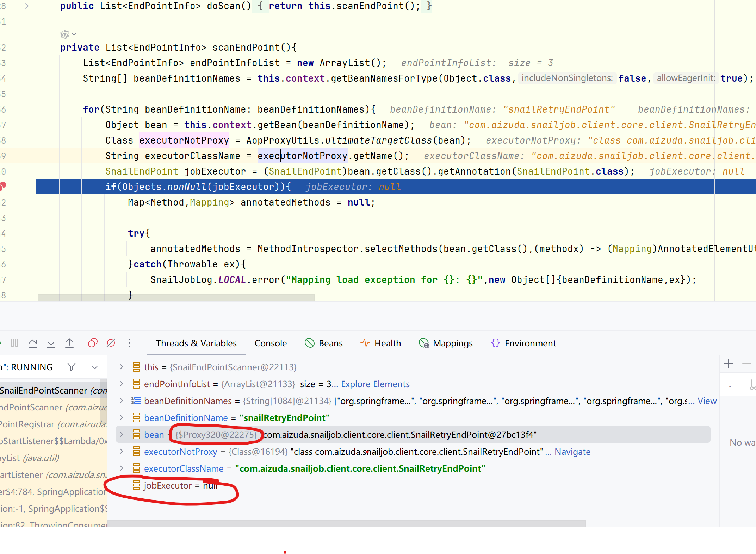Expand the beanDefinitionName variable node
The width and height of the screenshot is (756, 554).
121,417
